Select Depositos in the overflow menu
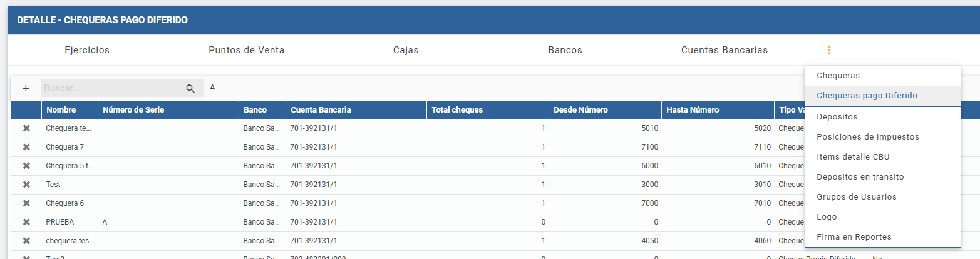 pos(837,116)
